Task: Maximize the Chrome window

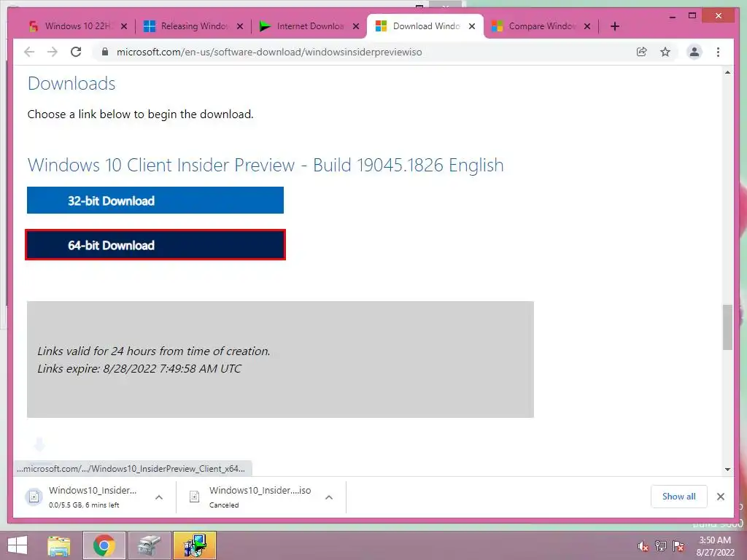Action: pyautogui.click(x=692, y=16)
